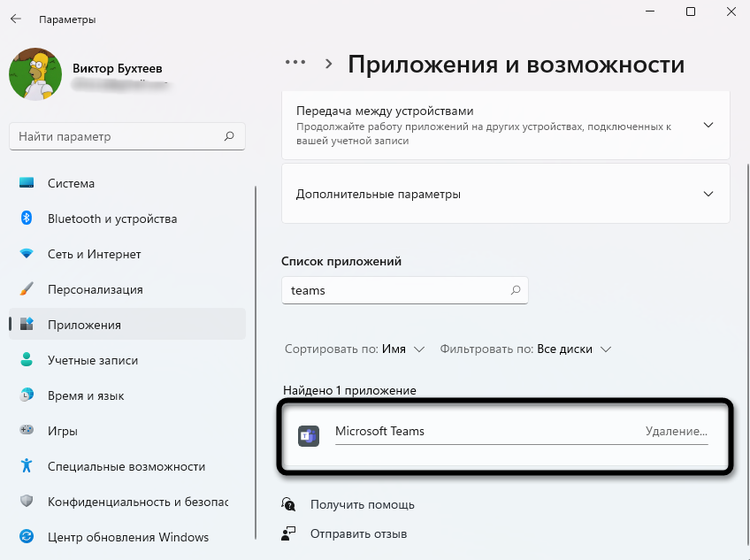Click the feedback person icon
Viewport: 750px width, 560px height.
click(288, 533)
